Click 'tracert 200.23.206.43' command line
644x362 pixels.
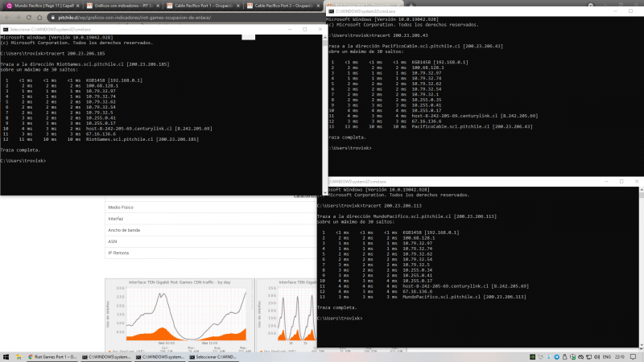click(400, 35)
